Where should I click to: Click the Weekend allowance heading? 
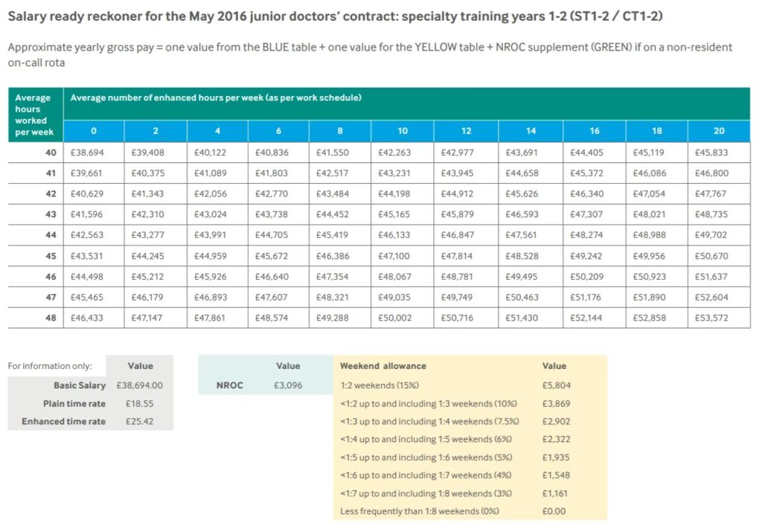(383, 366)
